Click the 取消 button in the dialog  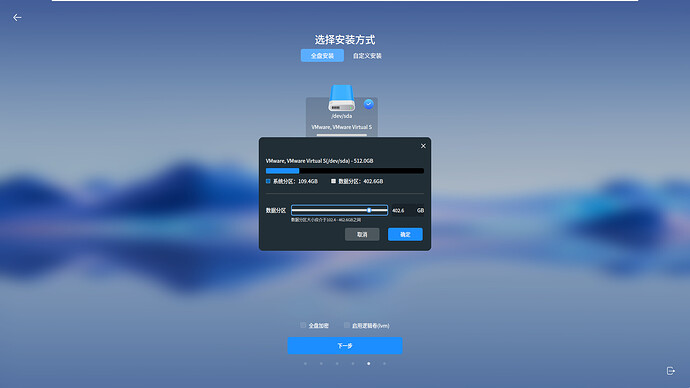[362, 234]
